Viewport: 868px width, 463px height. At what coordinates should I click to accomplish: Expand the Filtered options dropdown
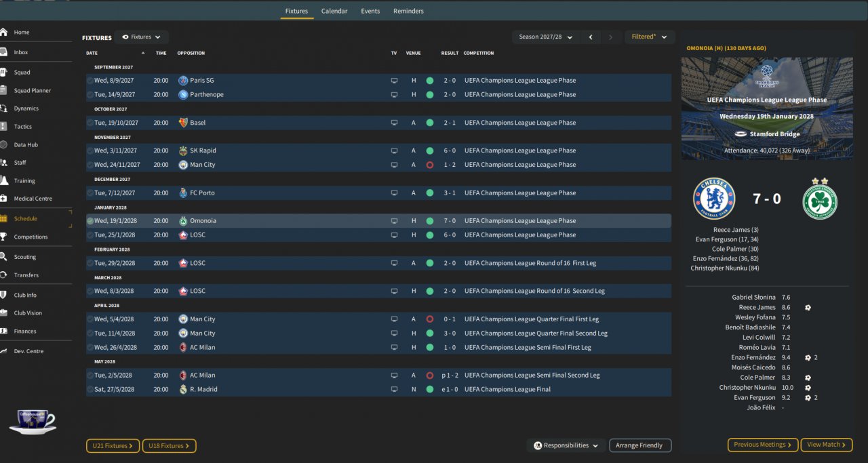click(x=649, y=37)
